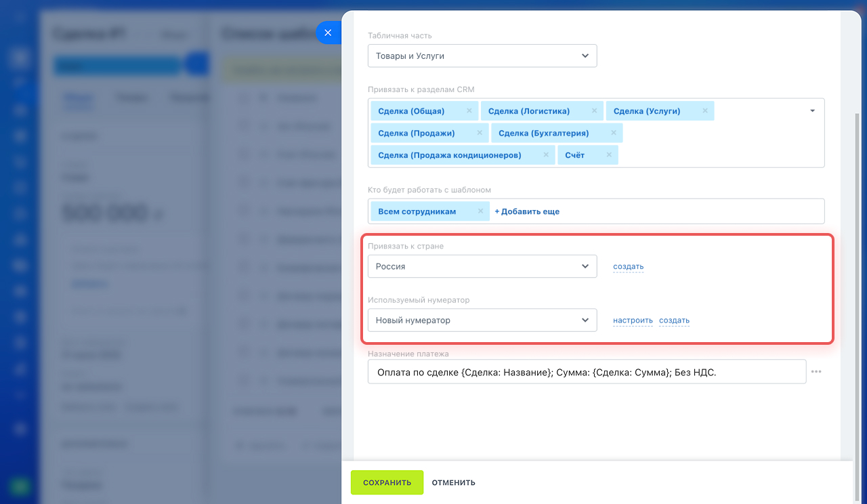
Task: Remove the Всем сотрудникам tag
Action: click(x=480, y=211)
